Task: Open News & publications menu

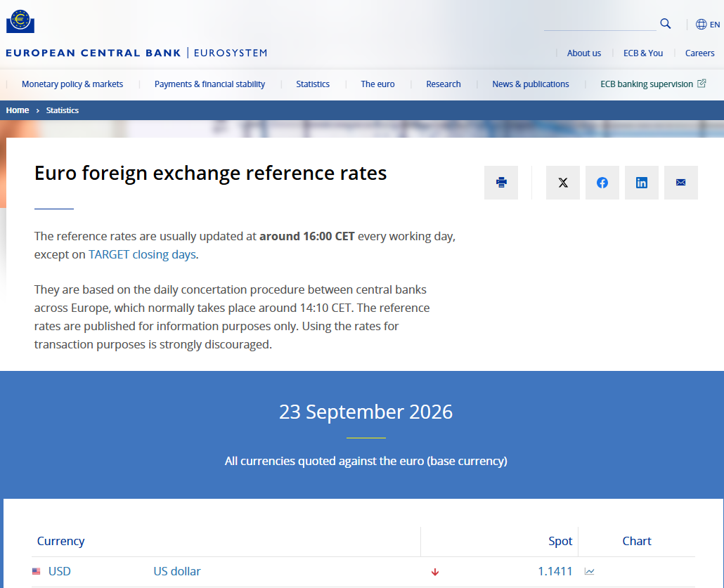Action: pos(531,84)
